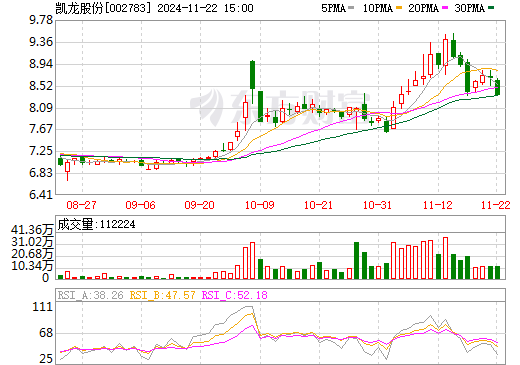This screenshot has width=520, height=365.
Task: Click the tallest red volume bar near 11-12
Action: (x=445, y=258)
